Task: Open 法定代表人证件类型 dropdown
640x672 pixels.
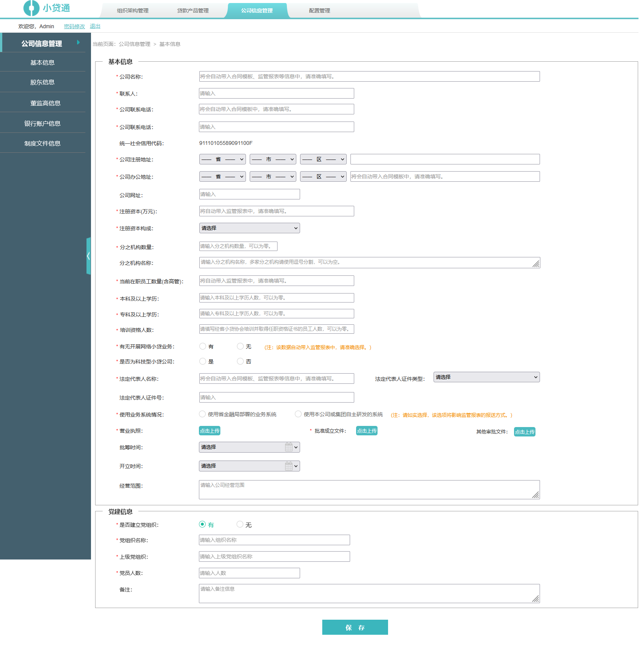Action: pos(487,377)
